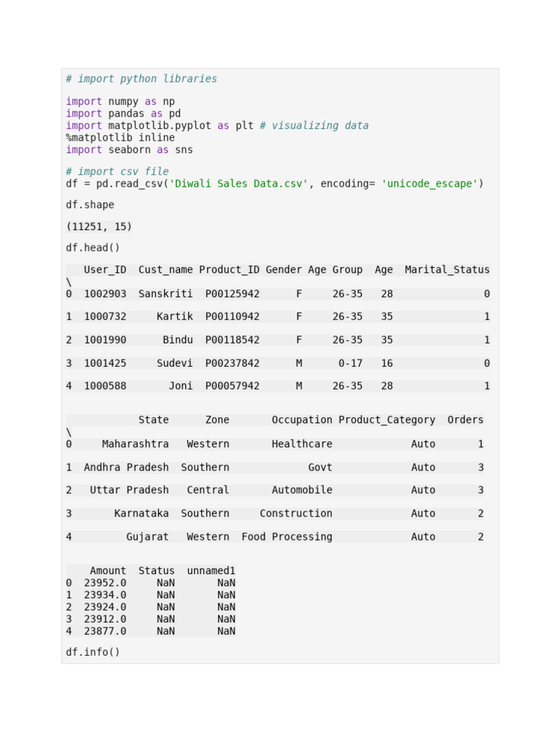Click the User_ID column header

105,270
